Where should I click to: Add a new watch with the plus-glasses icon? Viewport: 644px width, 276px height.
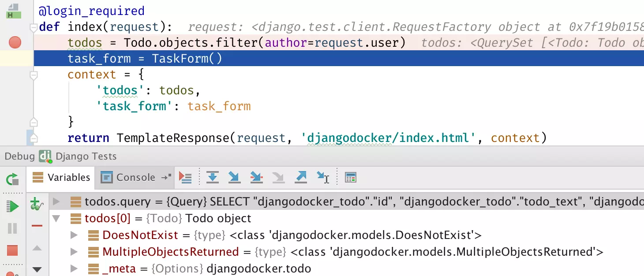coord(37,204)
